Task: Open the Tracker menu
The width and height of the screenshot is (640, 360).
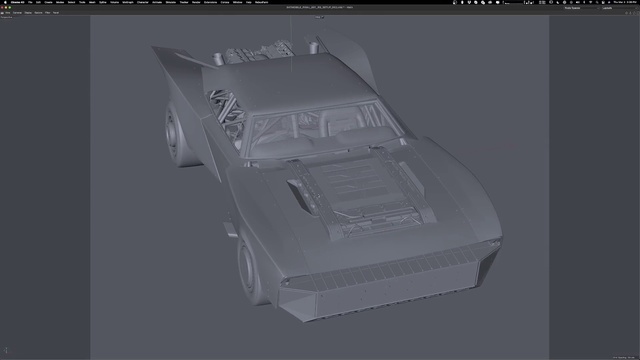Action: click(184, 2)
